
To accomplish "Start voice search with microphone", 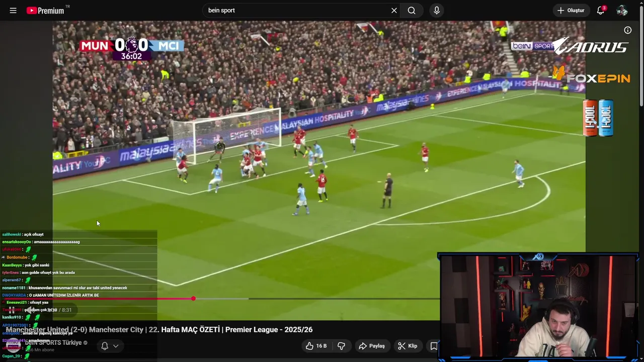I will pos(436,10).
